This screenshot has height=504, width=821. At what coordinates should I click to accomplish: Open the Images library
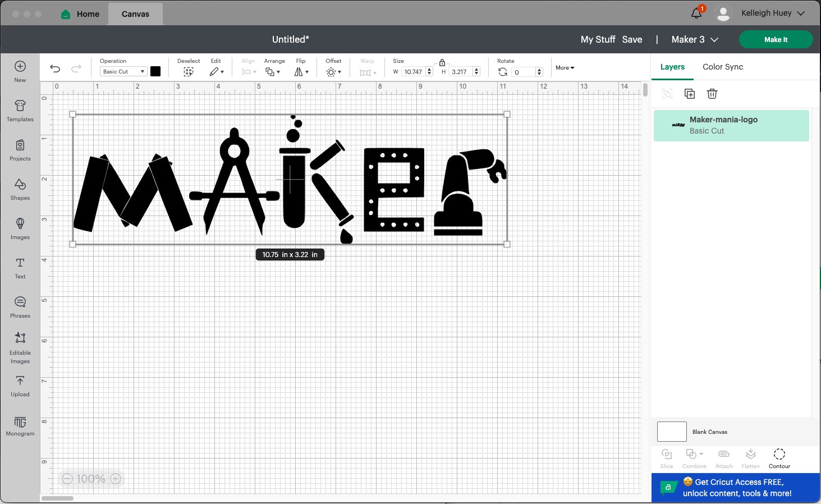tap(20, 228)
